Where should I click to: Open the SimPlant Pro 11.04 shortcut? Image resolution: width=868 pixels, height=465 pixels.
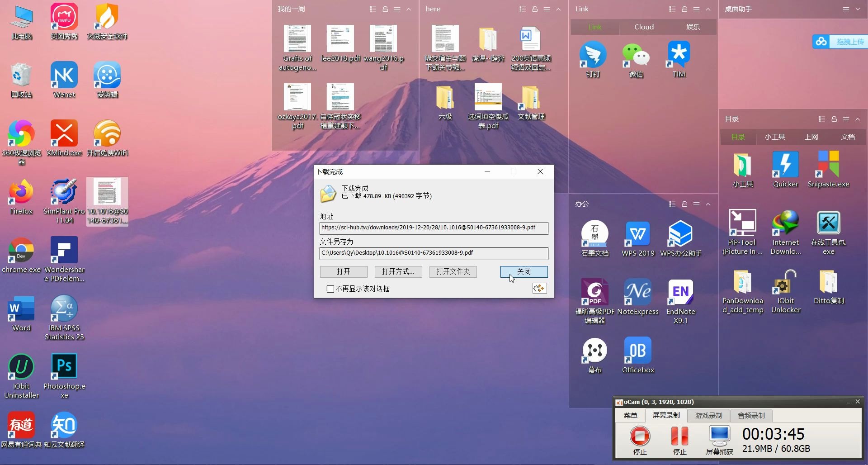point(64,201)
